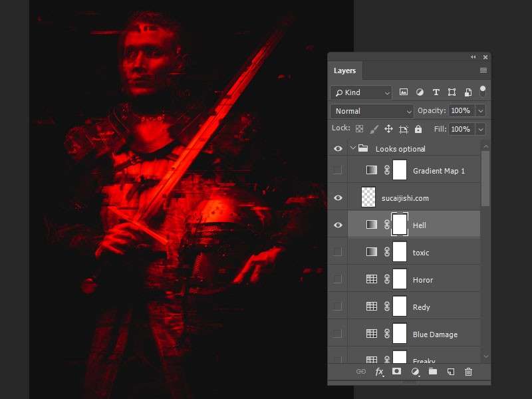Open layer style fx menu
Image resolution: width=532 pixels, height=399 pixels.
click(x=379, y=372)
